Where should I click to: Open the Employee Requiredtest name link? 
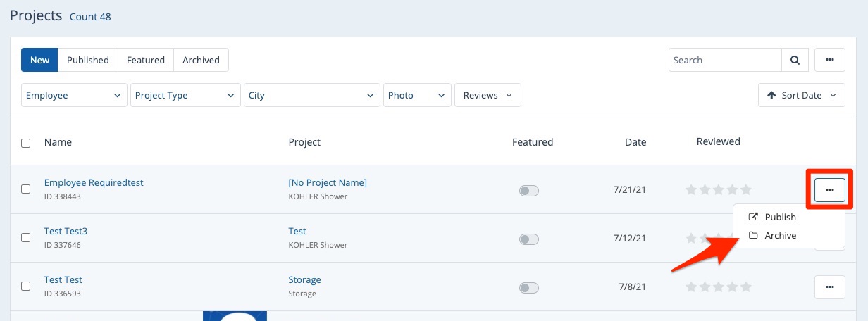click(x=94, y=182)
